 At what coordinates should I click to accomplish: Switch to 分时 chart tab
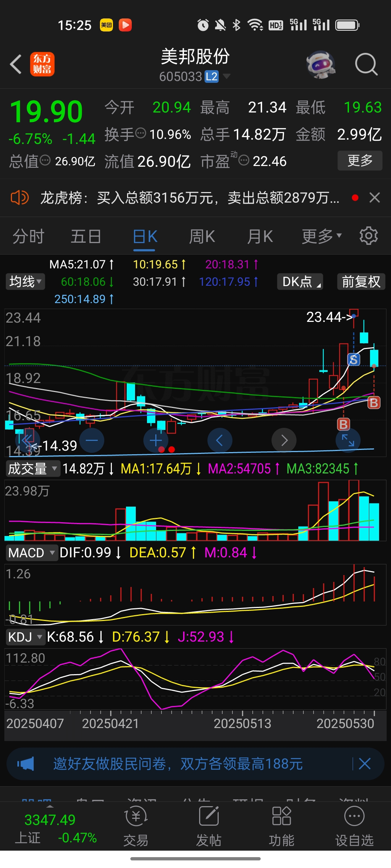pos(28,237)
